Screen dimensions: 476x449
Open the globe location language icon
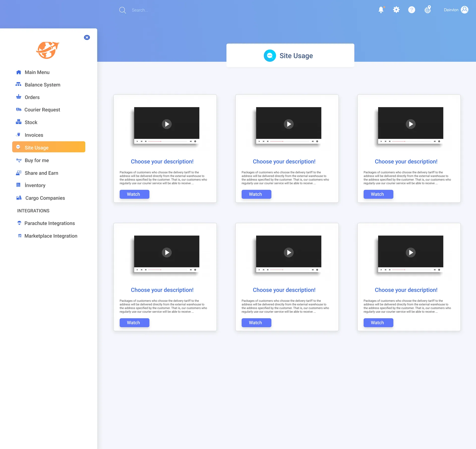(x=428, y=10)
